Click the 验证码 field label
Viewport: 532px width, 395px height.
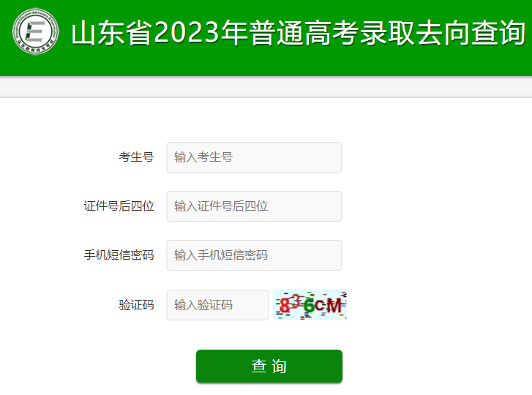pyautogui.click(x=136, y=305)
